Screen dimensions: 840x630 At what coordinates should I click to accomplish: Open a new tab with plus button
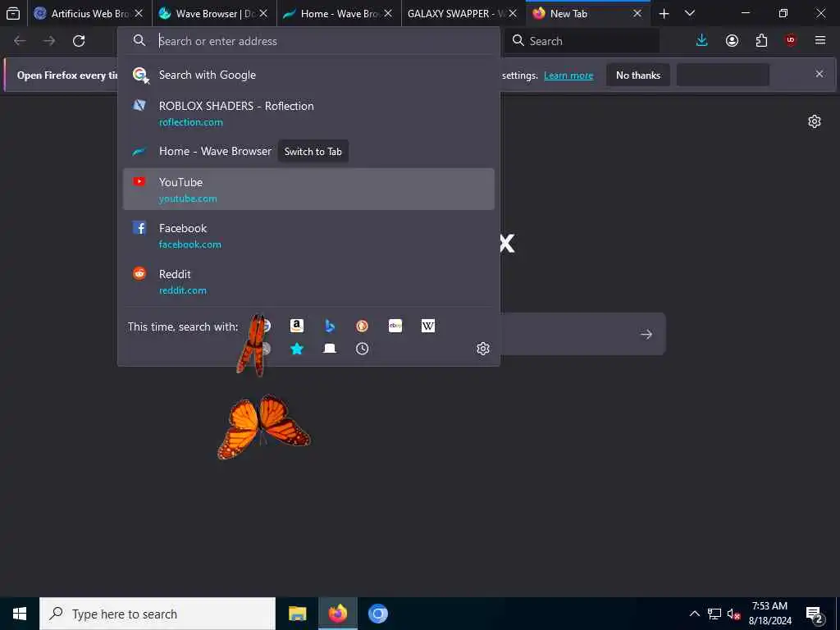pyautogui.click(x=664, y=13)
